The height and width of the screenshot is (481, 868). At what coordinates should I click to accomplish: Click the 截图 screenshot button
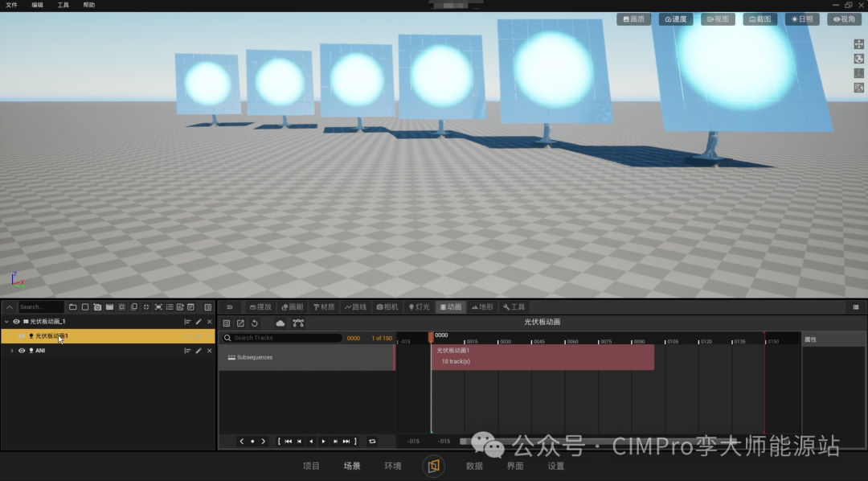pos(760,18)
